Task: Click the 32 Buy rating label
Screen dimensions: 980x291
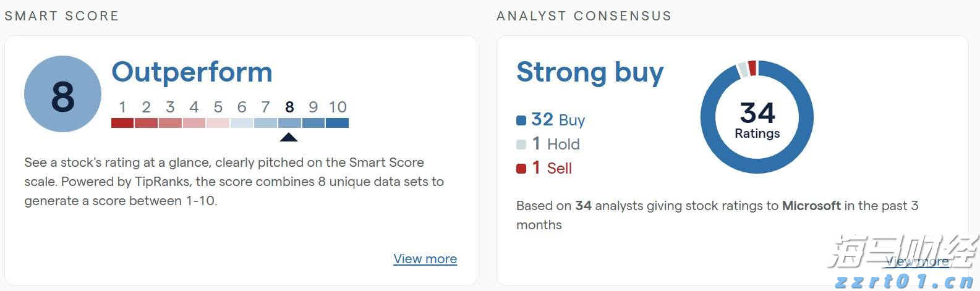Action: [558, 120]
